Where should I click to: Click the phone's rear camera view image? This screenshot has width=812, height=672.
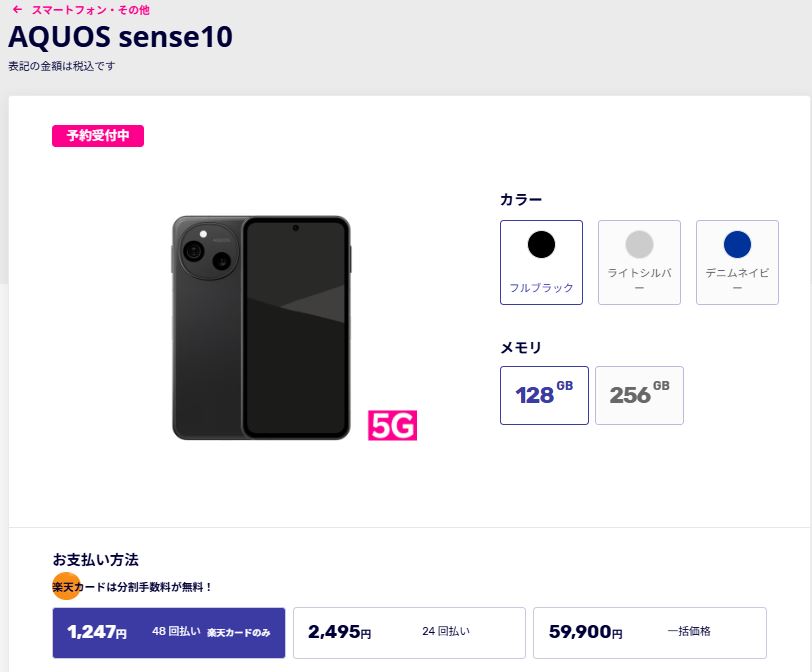pyautogui.click(x=208, y=326)
